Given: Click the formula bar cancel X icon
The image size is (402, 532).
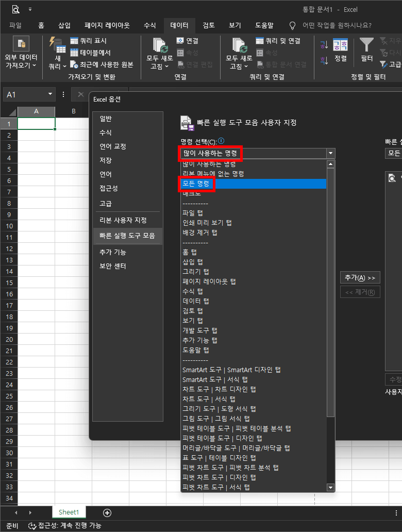Looking at the screenshot, I should coord(81,94).
